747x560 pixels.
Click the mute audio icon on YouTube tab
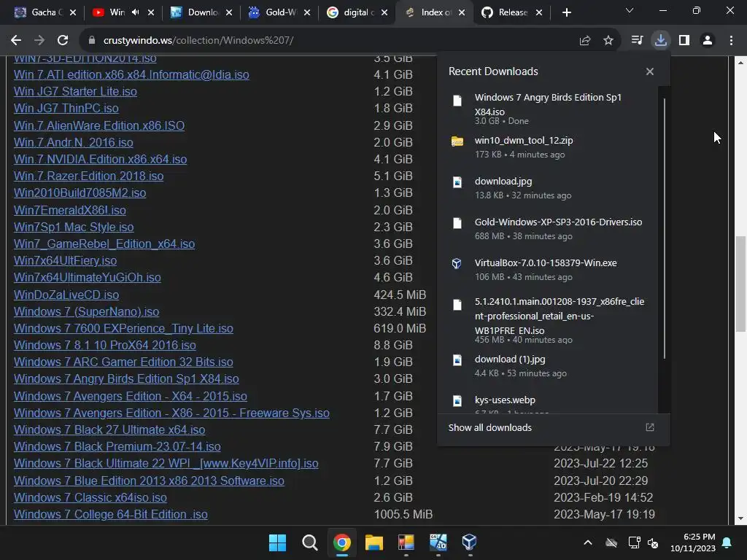(x=135, y=12)
